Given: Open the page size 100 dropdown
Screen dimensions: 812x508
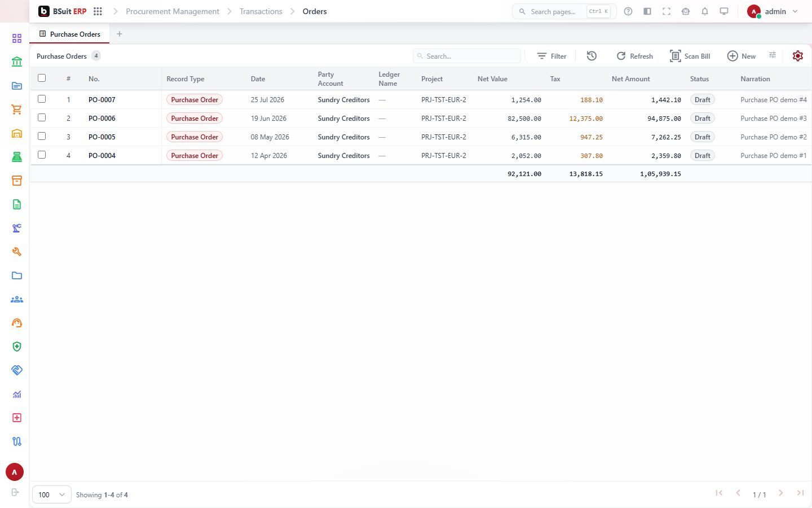Looking at the screenshot, I should (x=52, y=494).
